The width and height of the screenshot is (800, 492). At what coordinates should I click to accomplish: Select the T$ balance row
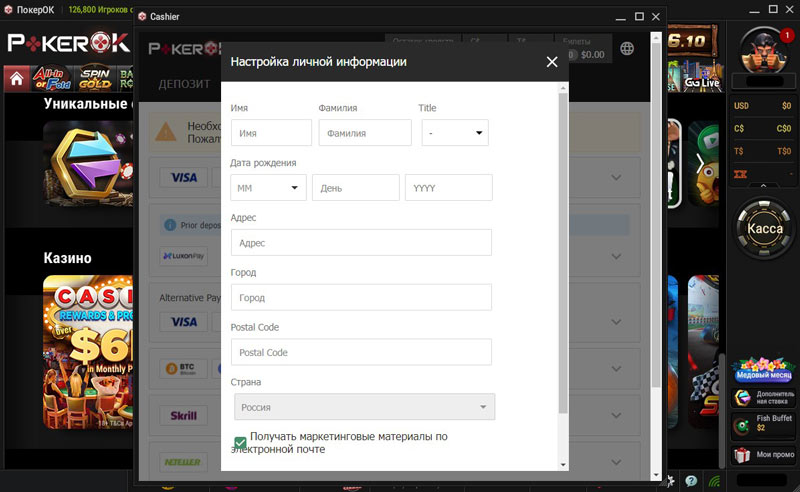tap(762, 151)
